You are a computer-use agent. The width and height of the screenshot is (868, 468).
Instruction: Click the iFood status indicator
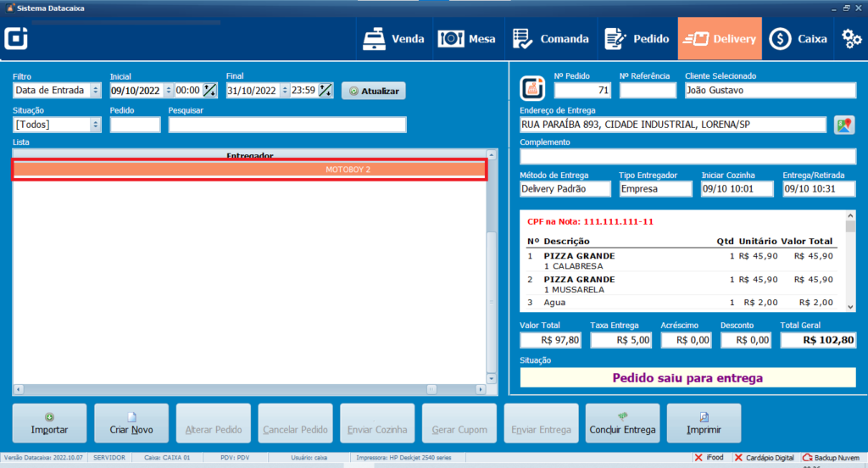pos(709,458)
